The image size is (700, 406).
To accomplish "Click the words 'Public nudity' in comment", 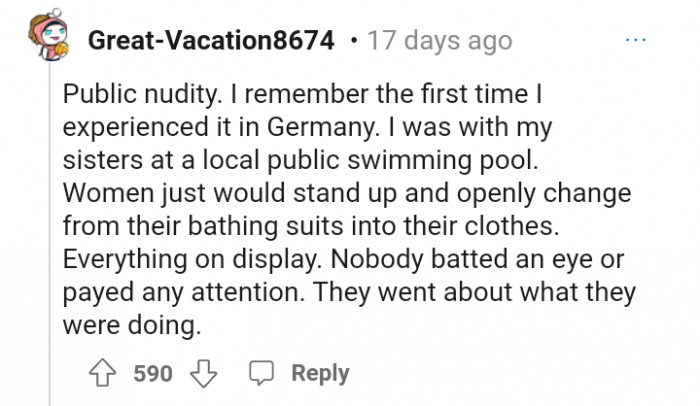I will point(140,94).
